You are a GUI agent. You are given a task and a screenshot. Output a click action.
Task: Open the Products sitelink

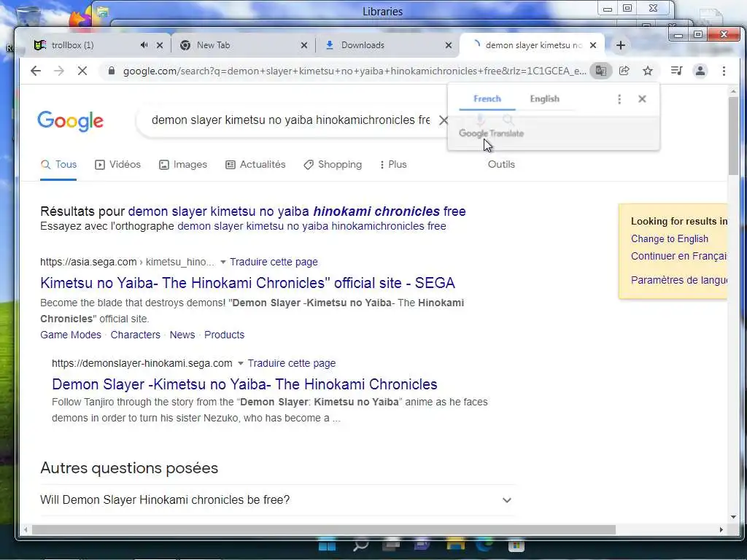coord(224,335)
